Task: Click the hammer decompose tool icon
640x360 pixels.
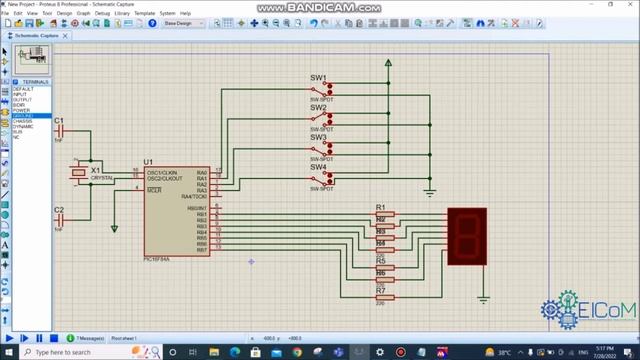Action: click(x=450, y=23)
